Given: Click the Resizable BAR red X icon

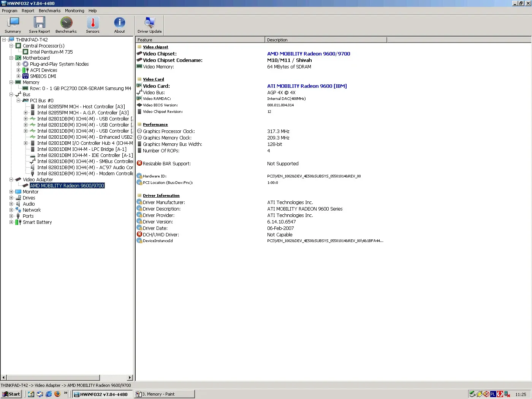Looking at the screenshot, I should (139, 163).
